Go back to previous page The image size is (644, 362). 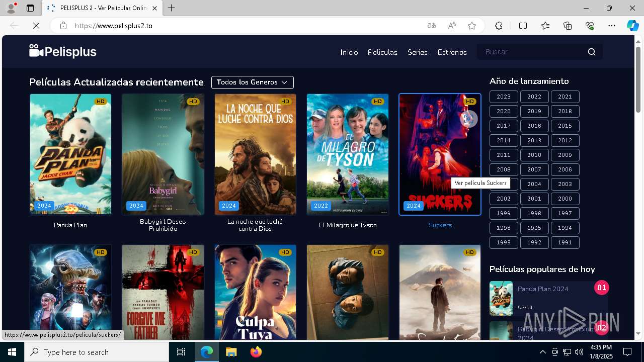(x=14, y=26)
